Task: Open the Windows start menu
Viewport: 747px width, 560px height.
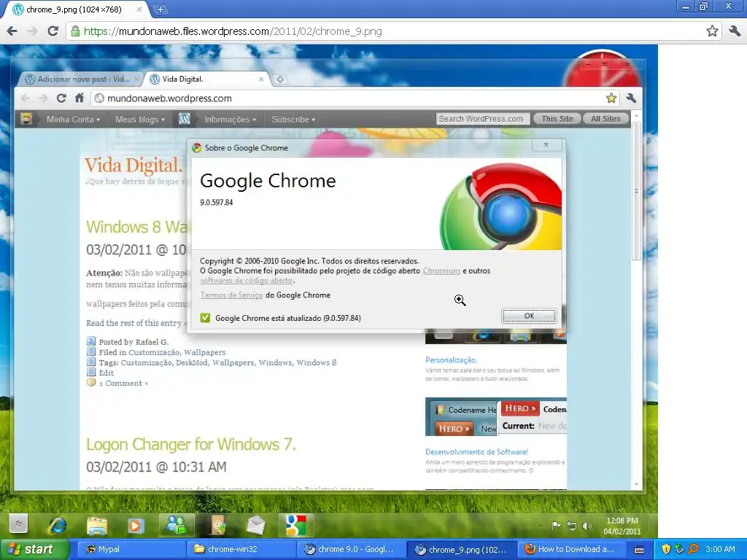Action: click(x=35, y=549)
